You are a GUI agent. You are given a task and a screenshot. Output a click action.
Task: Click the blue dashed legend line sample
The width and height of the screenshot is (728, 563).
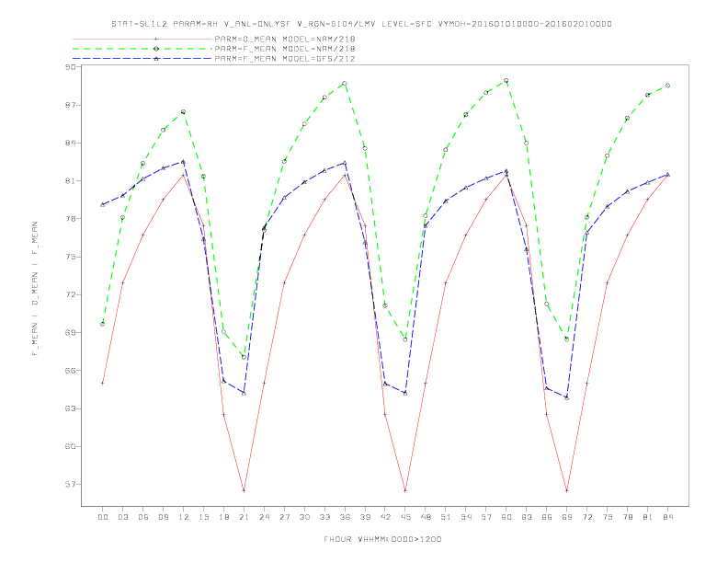(x=142, y=59)
